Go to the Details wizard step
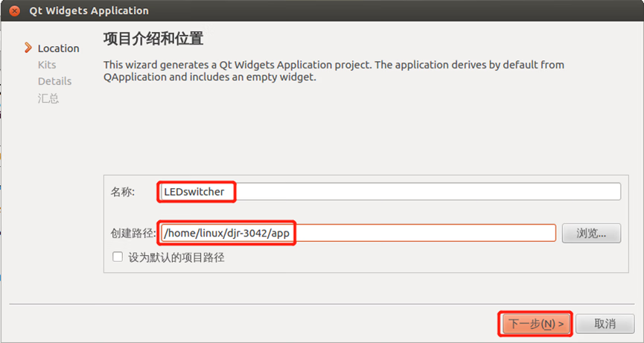This screenshot has height=343, width=644. (x=54, y=81)
